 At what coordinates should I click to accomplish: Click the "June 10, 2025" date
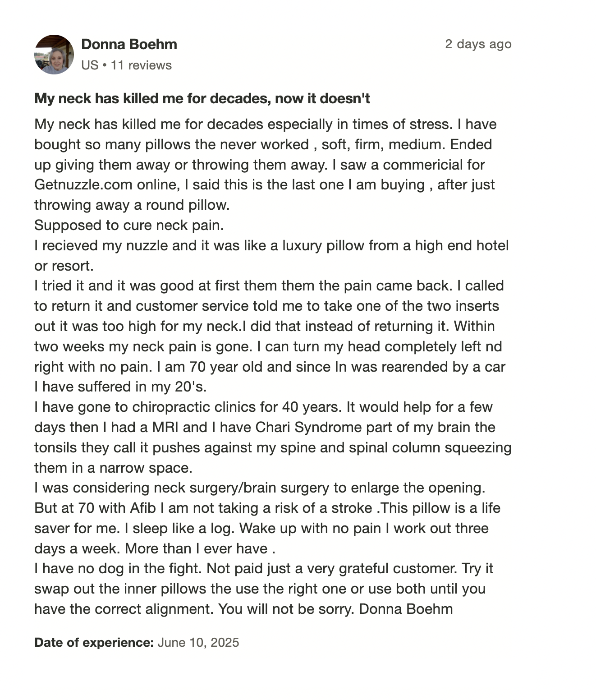coord(198,642)
